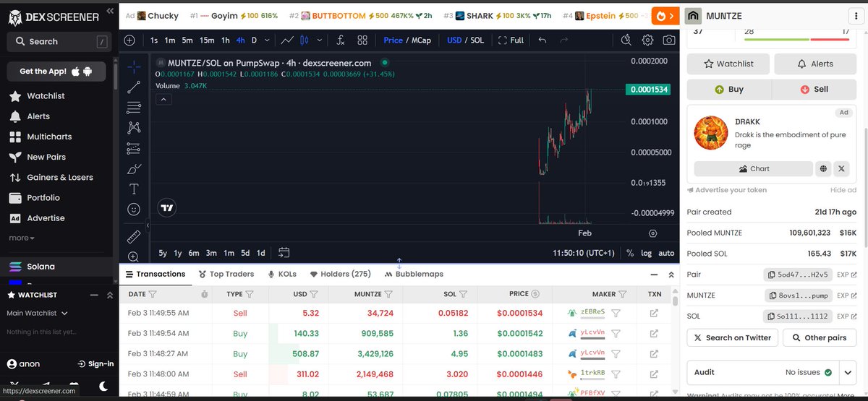
Task: Click the Alerts button in token panel
Action: [x=815, y=64]
